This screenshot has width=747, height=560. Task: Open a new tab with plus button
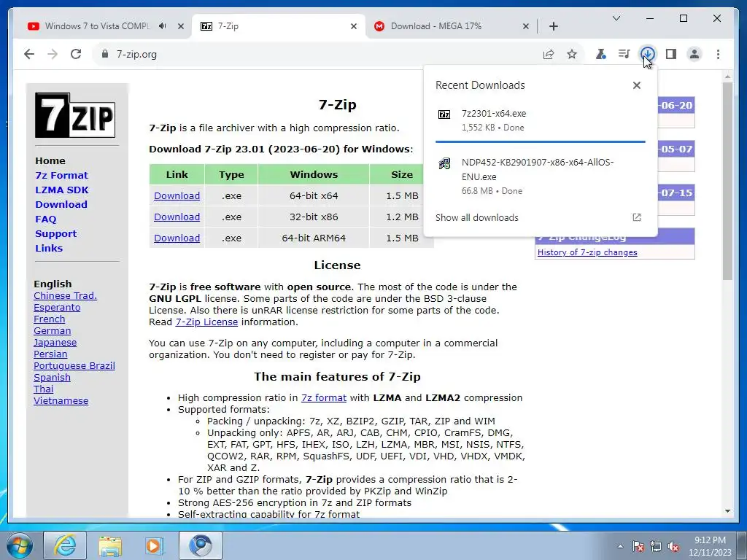tap(553, 26)
